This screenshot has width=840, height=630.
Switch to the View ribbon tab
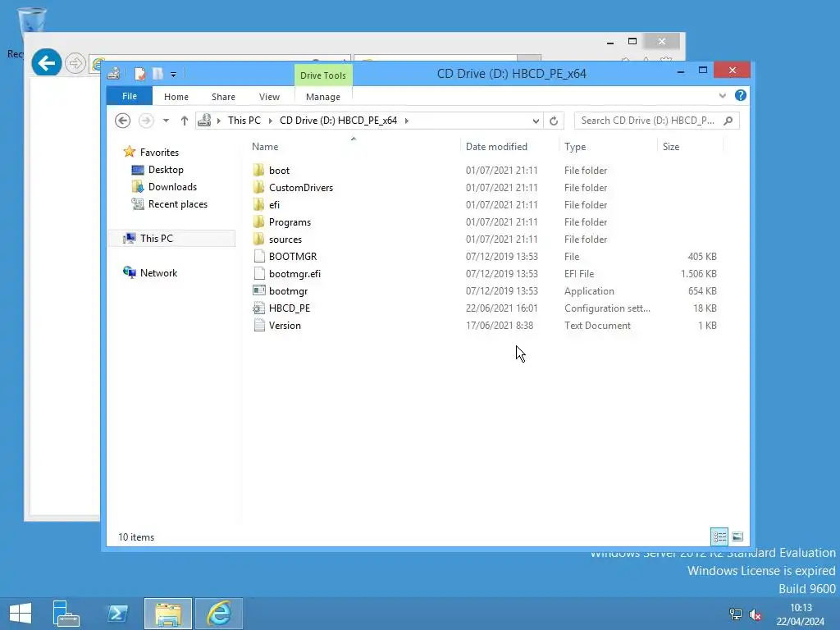(x=269, y=97)
